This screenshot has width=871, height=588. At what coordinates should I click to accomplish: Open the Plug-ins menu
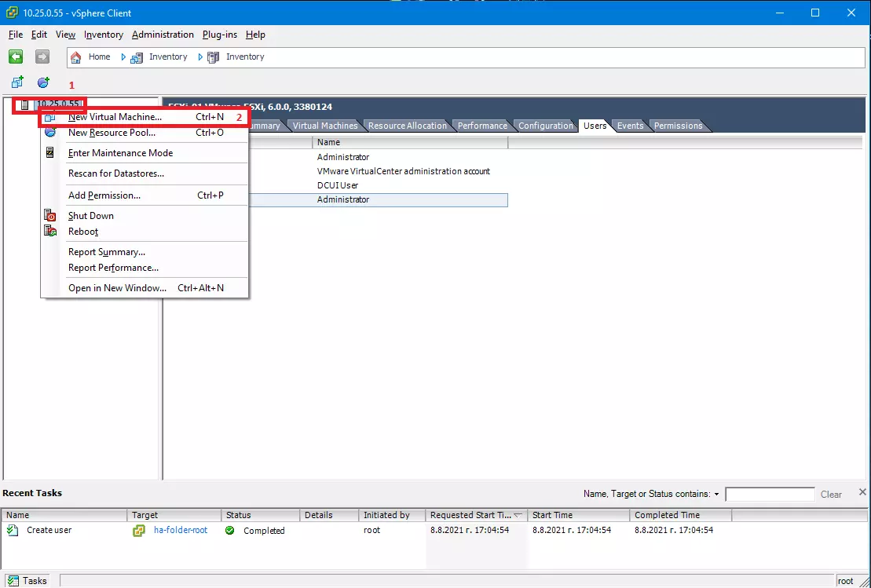(220, 35)
